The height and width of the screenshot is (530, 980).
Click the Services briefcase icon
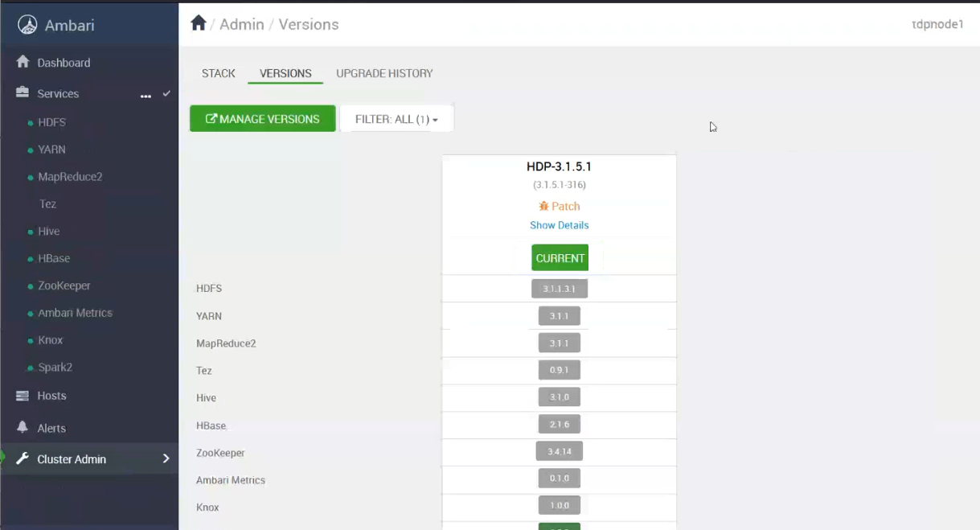point(23,92)
